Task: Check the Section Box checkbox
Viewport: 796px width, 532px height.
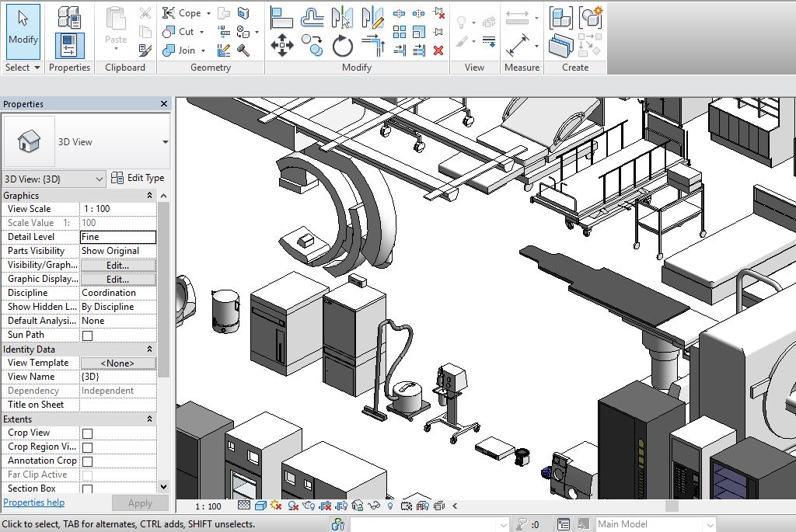Action: (x=87, y=489)
